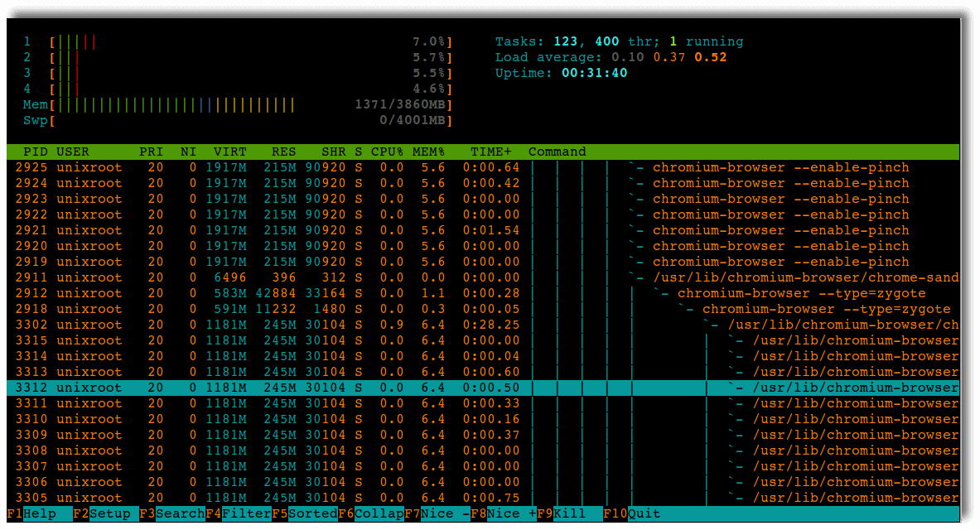Click F10 Quit in the function bar
This screenshot has width=980, height=530.
tap(631, 513)
